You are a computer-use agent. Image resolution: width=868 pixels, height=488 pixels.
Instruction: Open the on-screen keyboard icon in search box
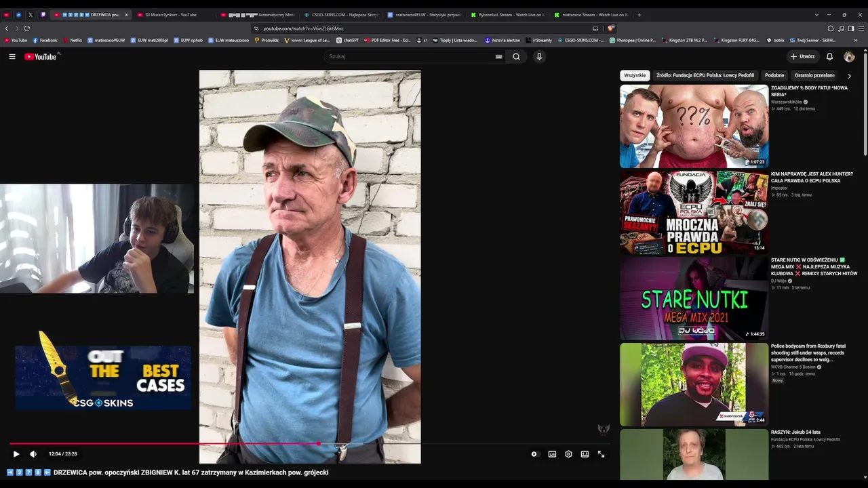(x=498, y=57)
